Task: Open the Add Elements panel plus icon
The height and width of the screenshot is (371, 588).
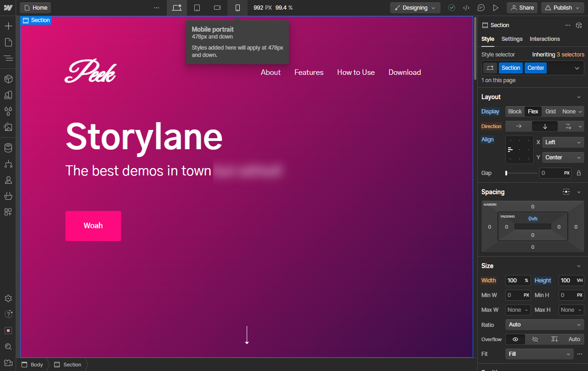Action: point(8,26)
